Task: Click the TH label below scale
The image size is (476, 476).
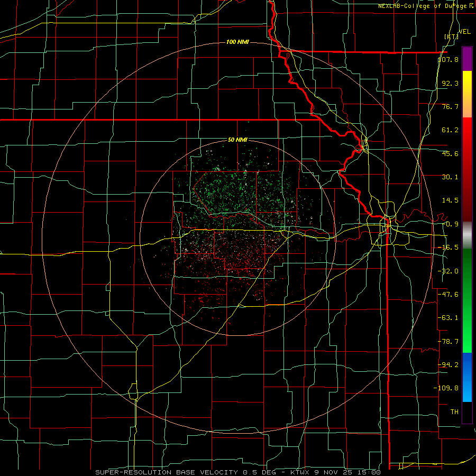Action: [454, 412]
